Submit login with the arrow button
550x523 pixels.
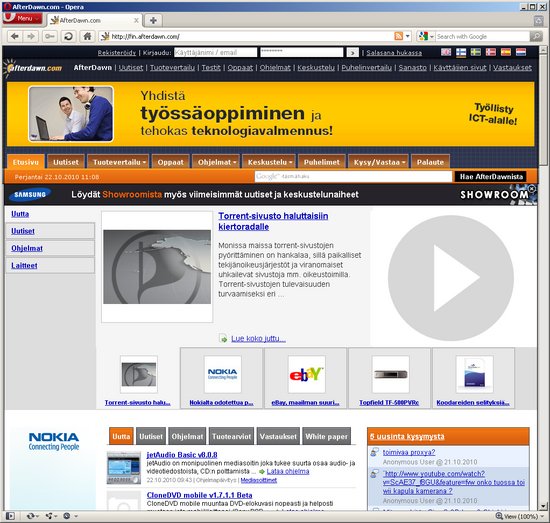tap(353, 53)
